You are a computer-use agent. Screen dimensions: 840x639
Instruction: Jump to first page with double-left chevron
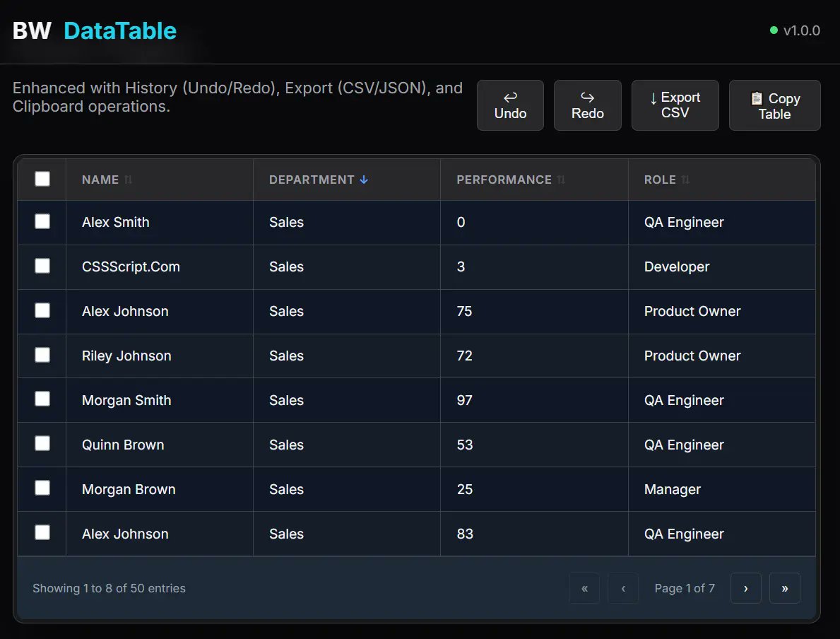tap(584, 587)
